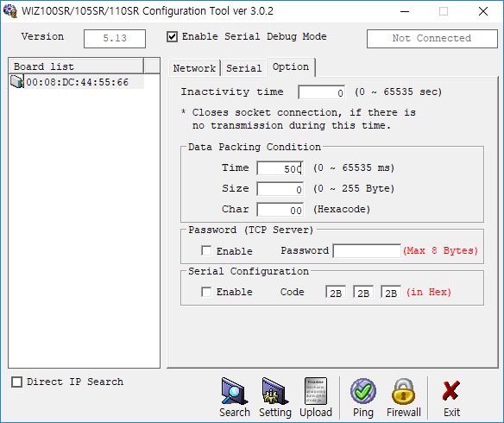This screenshot has width=504, height=423.
Task: Click the "(in Hex)" red label
Action: pyautogui.click(x=429, y=292)
